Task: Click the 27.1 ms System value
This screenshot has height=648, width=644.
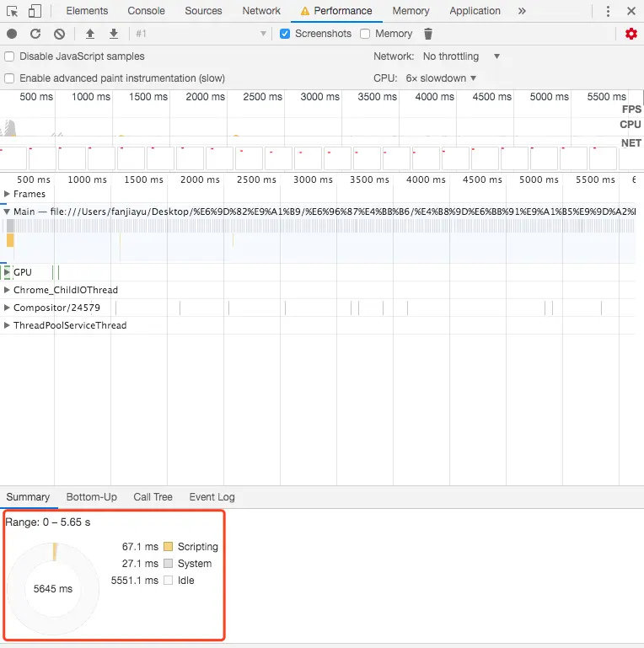Action: [x=140, y=564]
